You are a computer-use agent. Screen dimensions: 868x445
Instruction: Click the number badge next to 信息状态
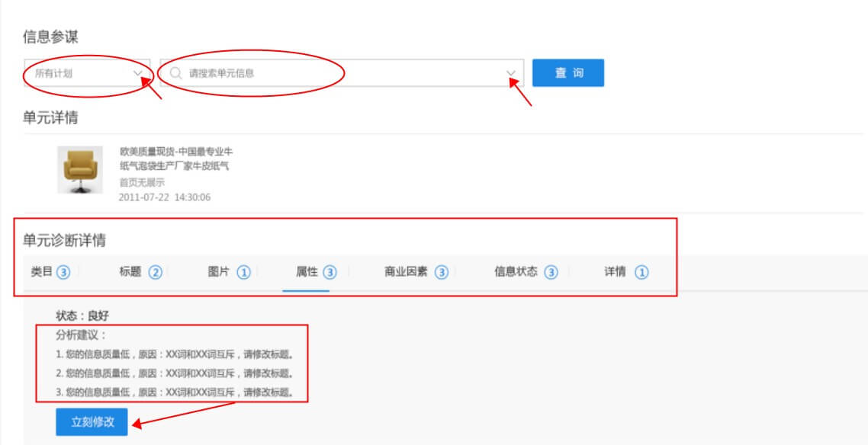(x=551, y=272)
